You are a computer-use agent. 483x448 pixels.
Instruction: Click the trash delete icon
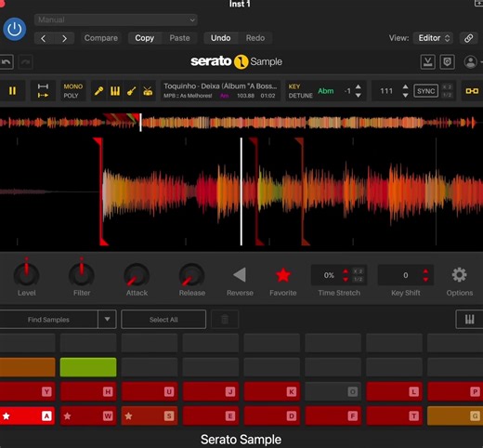coord(225,320)
